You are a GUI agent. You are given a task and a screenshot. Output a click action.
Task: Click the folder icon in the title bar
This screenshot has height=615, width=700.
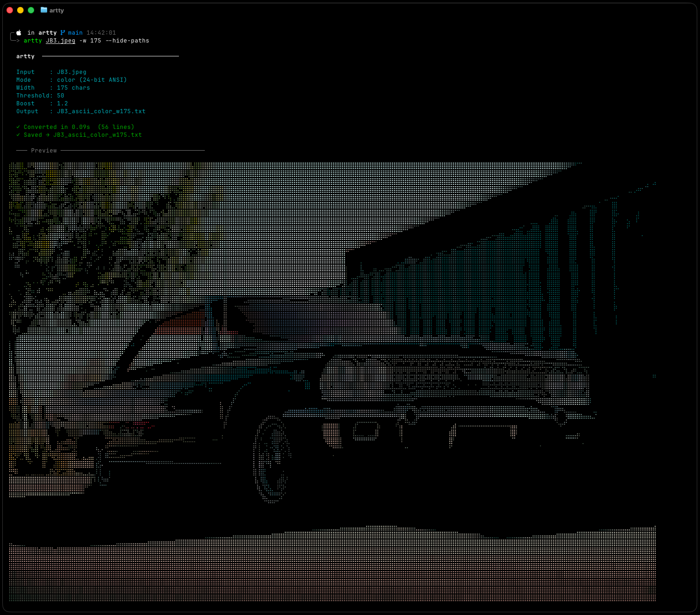[44, 10]
